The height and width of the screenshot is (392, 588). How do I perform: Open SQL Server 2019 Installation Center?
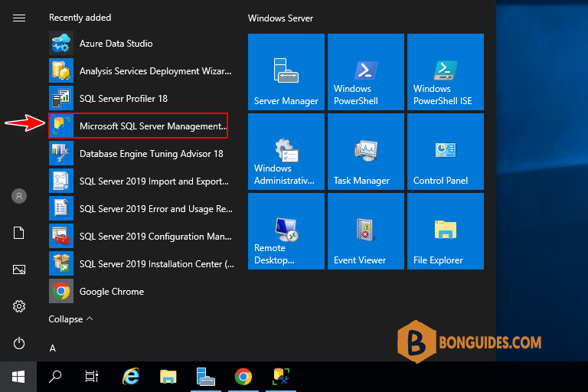141,263
